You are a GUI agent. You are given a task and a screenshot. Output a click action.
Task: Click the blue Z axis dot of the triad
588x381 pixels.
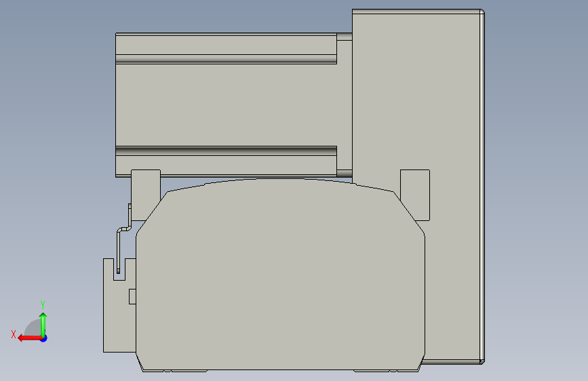[44, 338]
